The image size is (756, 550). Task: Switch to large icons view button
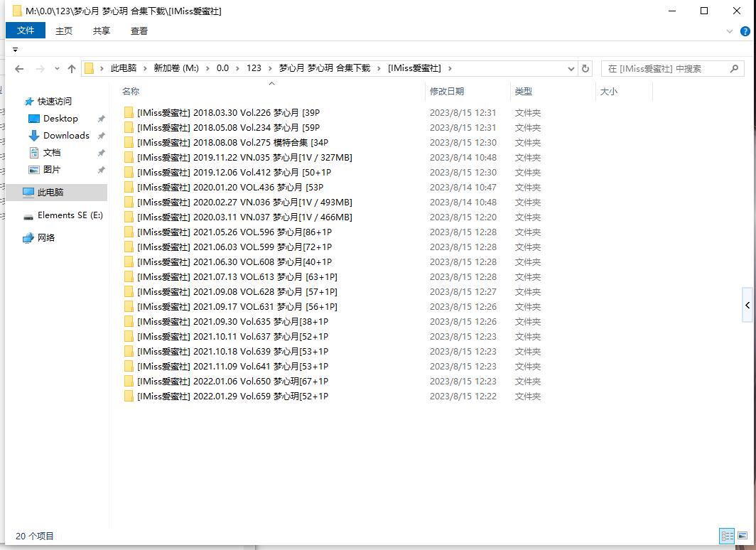pos(742,536)
